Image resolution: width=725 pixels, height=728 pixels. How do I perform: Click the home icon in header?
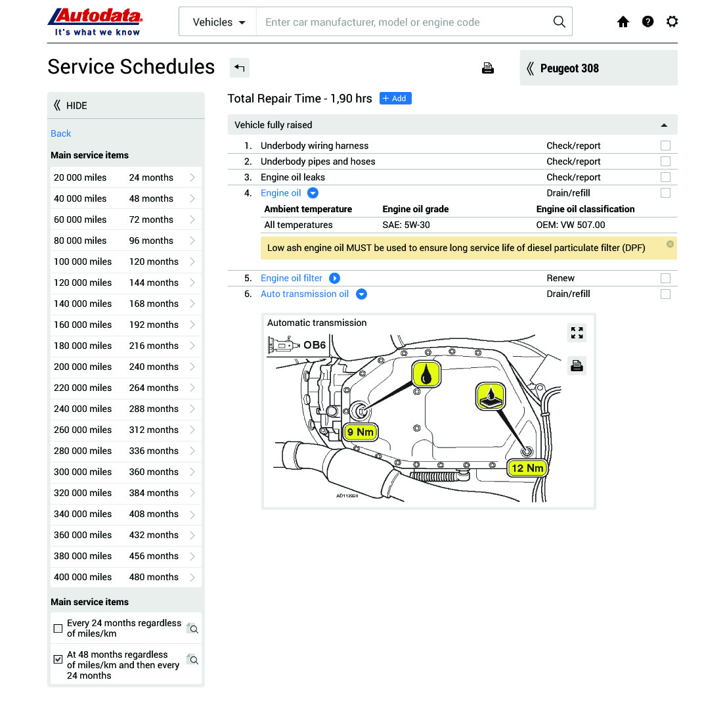(x=623, y=22)
